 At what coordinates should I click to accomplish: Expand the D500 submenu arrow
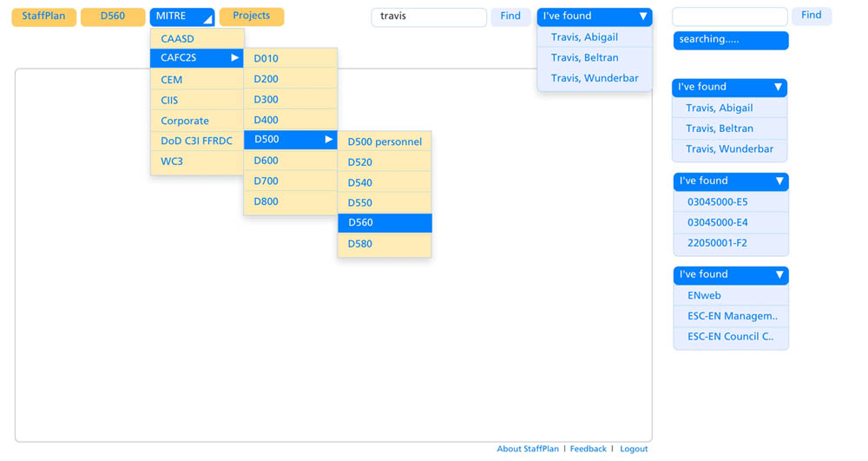[328, 140]
